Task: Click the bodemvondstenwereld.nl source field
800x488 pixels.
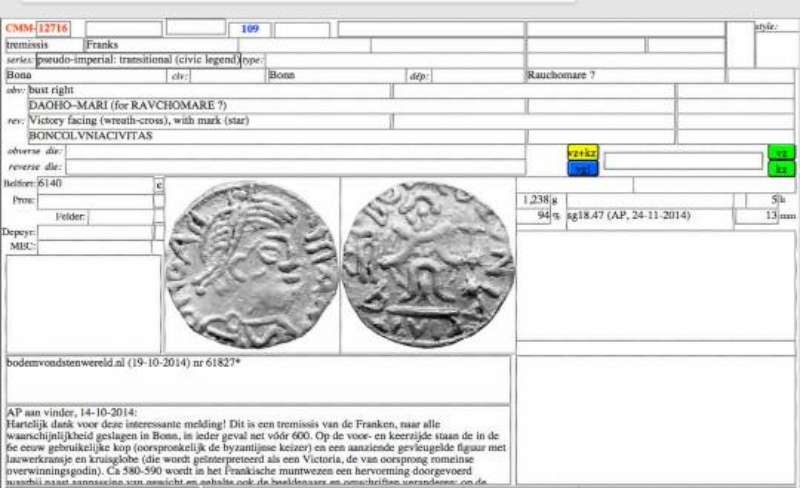Action: click(x=258, y=380)
